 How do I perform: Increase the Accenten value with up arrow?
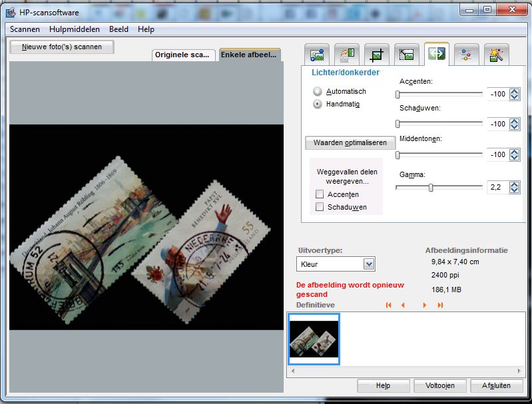coord(515,91)
